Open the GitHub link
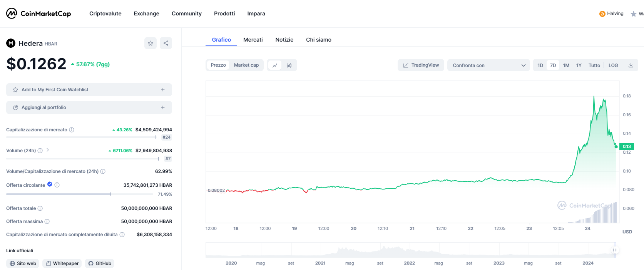644x270 pixels. click(x=99, y=263)
